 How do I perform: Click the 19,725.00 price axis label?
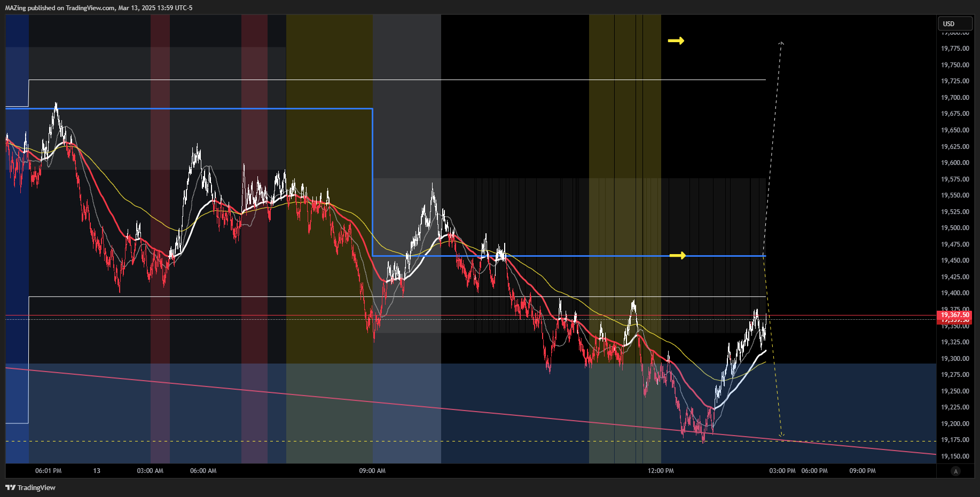coord(955,81)
